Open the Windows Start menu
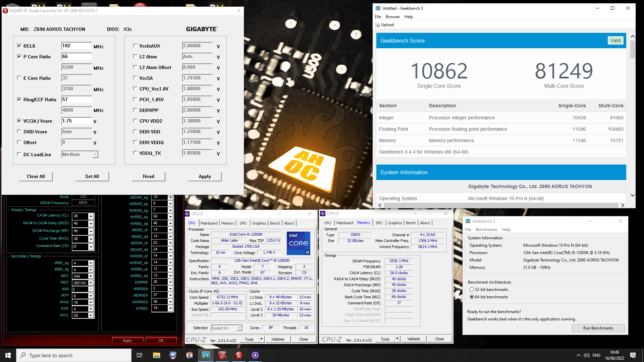 point(8,355)
